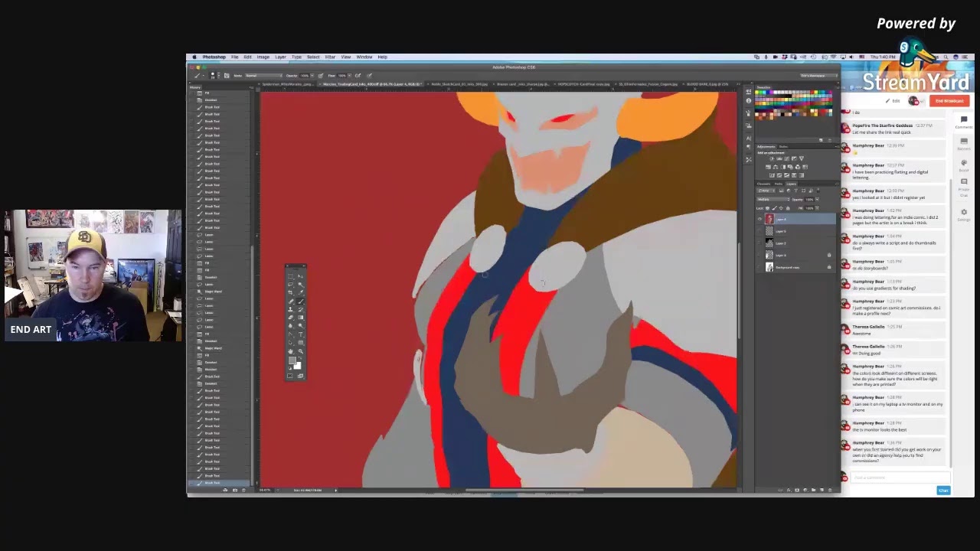Show Layer 2 via visibility box

759,243
